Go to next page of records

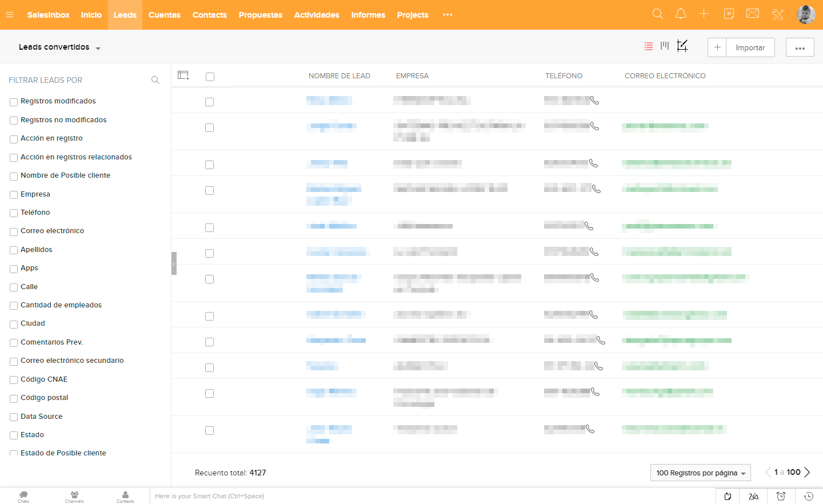pyautogui.click(x=807, y=473)
